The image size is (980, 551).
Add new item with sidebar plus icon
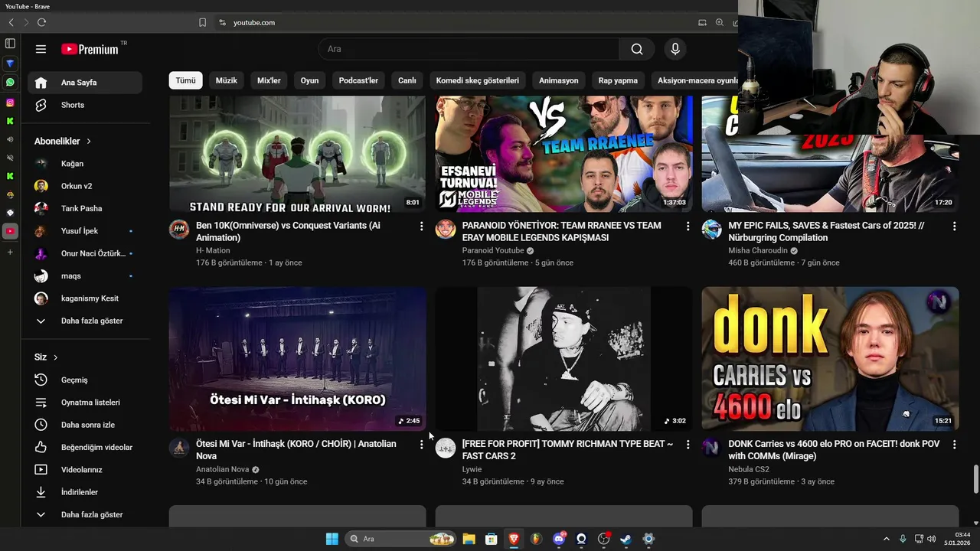tap(10, 252)
